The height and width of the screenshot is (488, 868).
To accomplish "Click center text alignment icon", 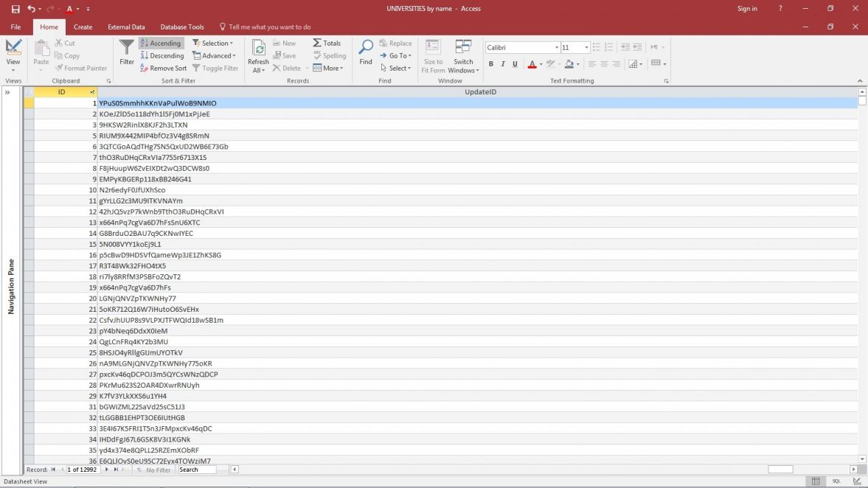I will pos(604,64).
